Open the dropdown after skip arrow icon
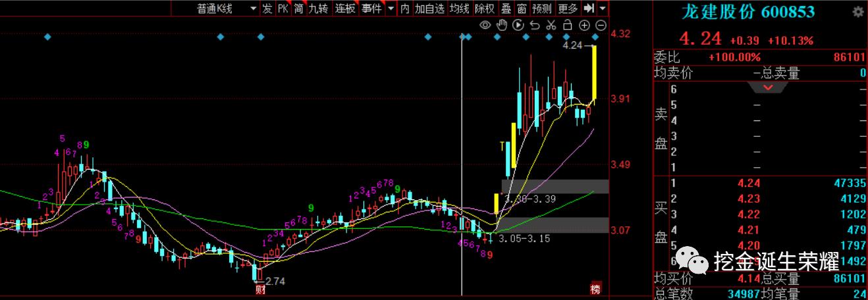This screenshot has height=300, width=868. [x=603, y=8]
